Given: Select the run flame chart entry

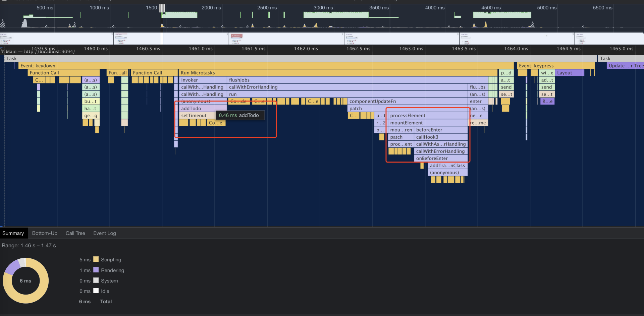Looking at the screenshot, I should coord(347,94).
